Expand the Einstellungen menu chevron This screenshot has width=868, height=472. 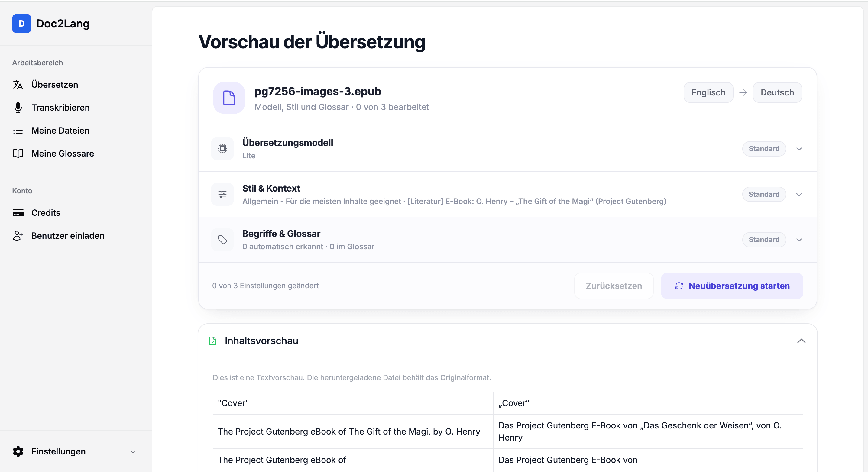133,451
